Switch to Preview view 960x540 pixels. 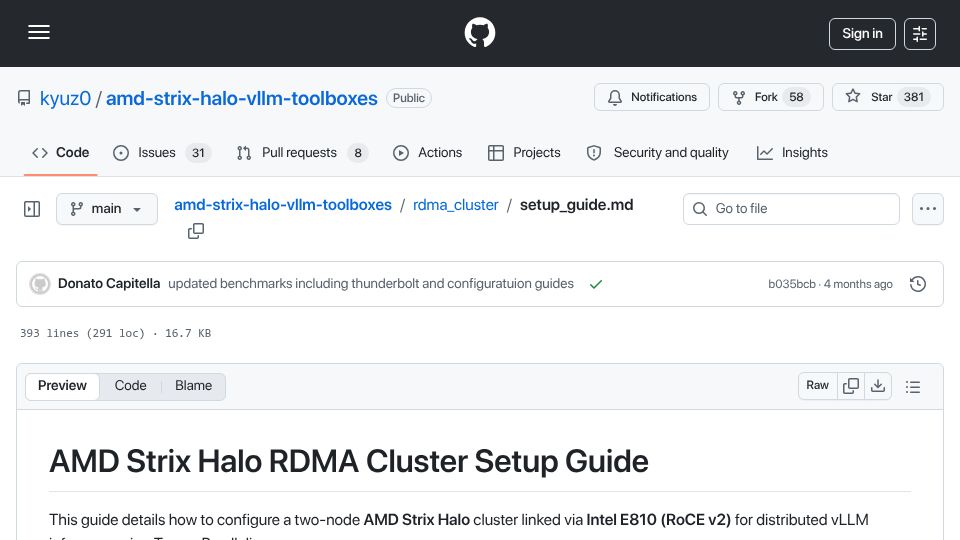(x=62, y=386)
